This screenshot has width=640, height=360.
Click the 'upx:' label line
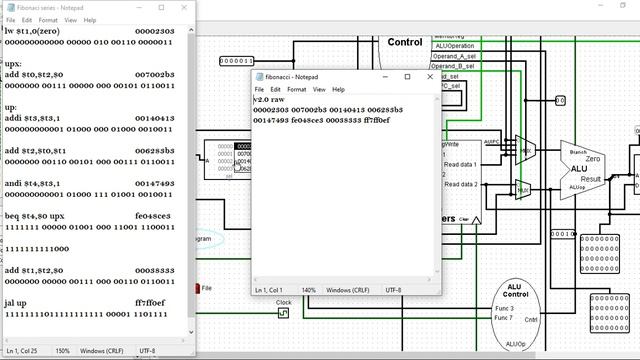click(13, 64)
